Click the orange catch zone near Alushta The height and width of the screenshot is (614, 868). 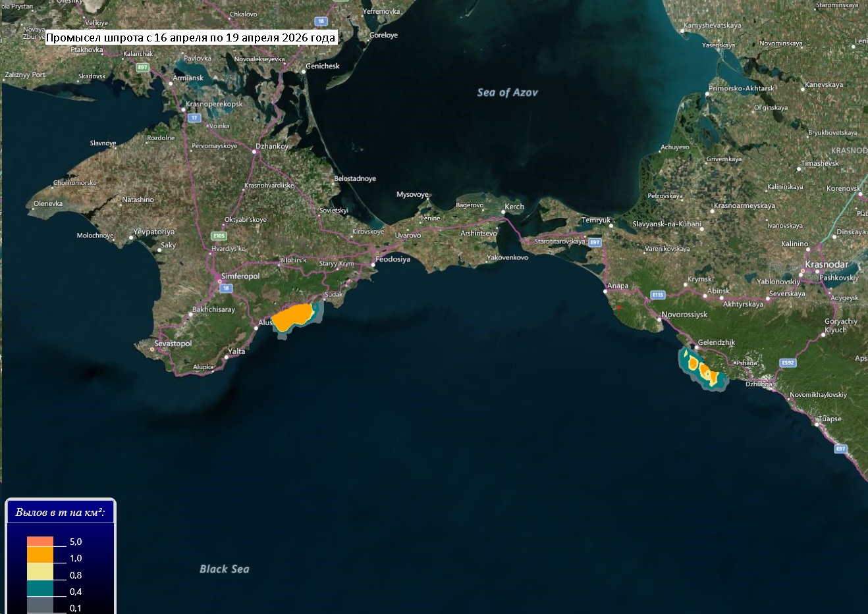coord(292,318)
